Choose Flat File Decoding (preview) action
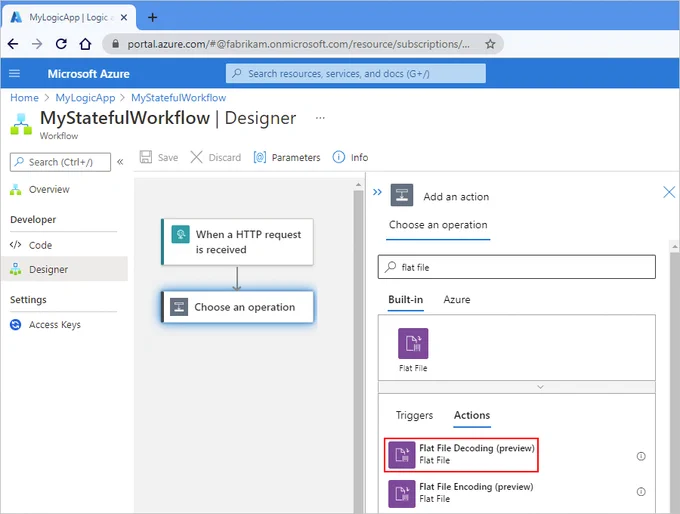Image resolution: width=680 pixels, height=514 pixels. point(461,455)
